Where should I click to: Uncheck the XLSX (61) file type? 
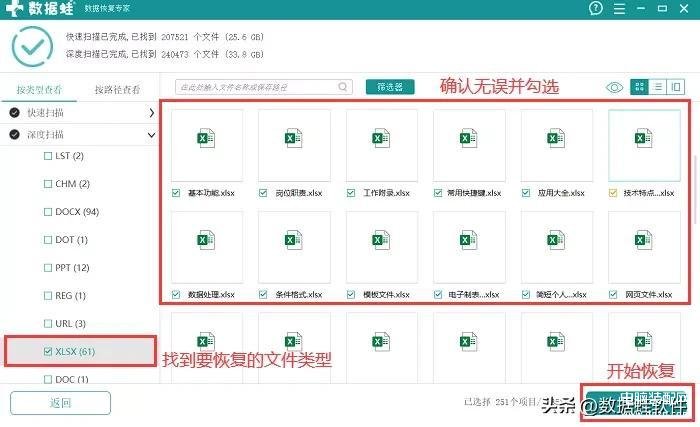pyautogui.click(x=48, y=352)
